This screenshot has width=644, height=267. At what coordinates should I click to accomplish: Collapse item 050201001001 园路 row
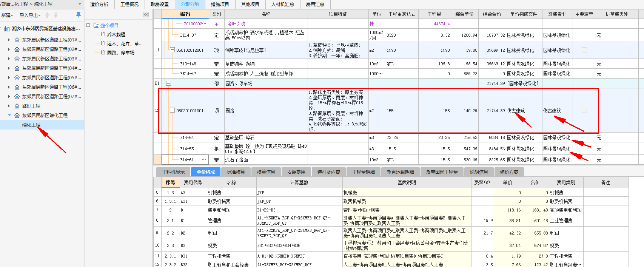pyautogui.click(x=172, y=110)
